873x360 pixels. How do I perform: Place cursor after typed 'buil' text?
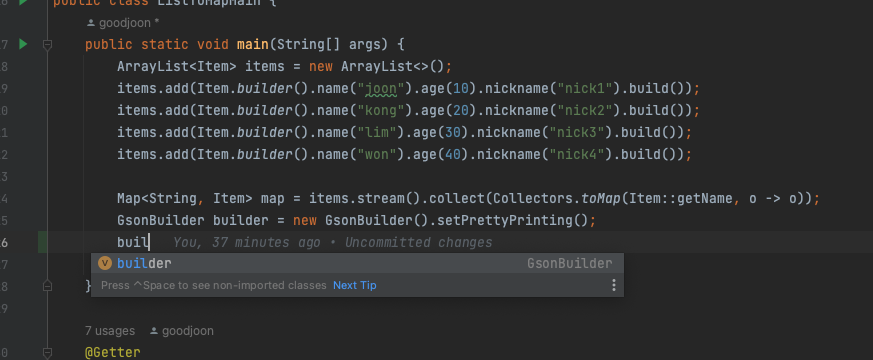(149, 243)
